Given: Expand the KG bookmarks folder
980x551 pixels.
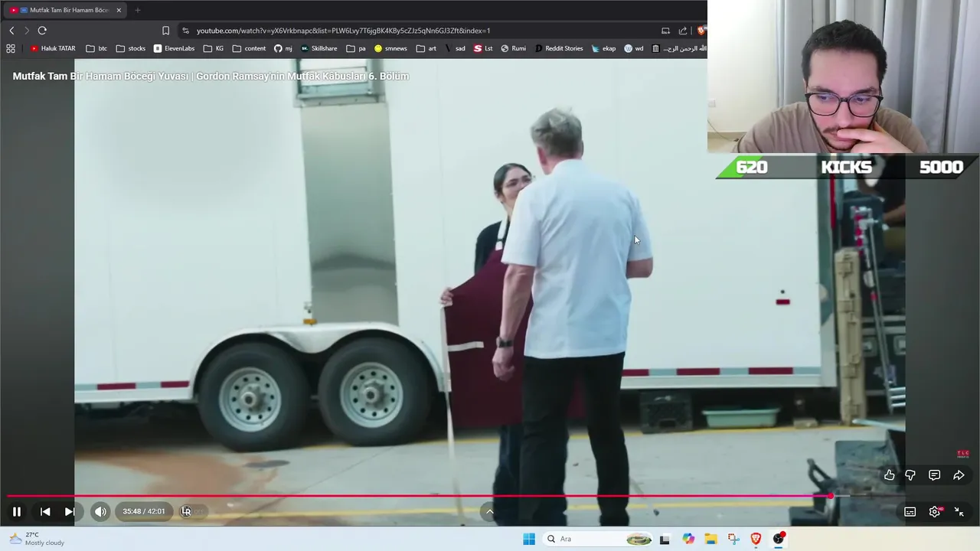Looking at the screenshot, I should [214, 48].
